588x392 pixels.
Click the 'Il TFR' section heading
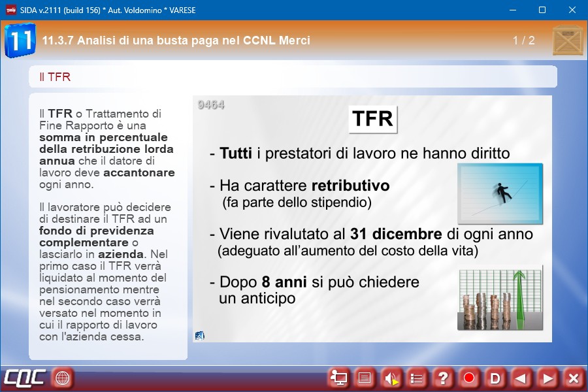55,77
